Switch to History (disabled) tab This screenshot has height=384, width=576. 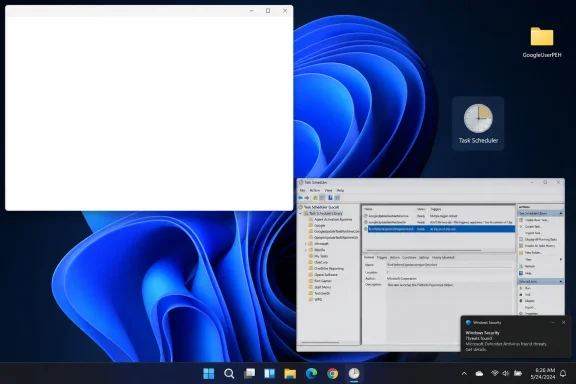(x=443, y=258)
